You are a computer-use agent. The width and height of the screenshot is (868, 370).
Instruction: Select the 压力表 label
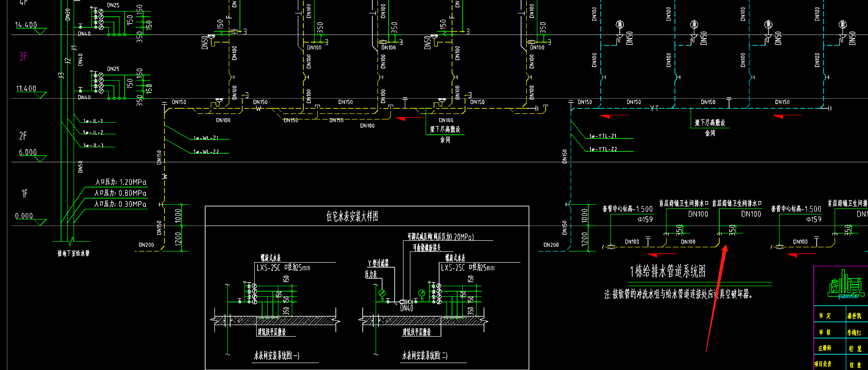coord(371,274)
